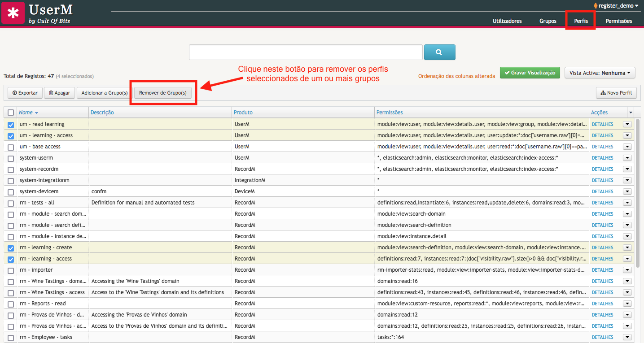Image resolution: width=644 pixels, height=343 pixels.
Task: Open DETALHES for rm - Wine Tastings - access
Action: pyautogui.click(x=602, y=292)
